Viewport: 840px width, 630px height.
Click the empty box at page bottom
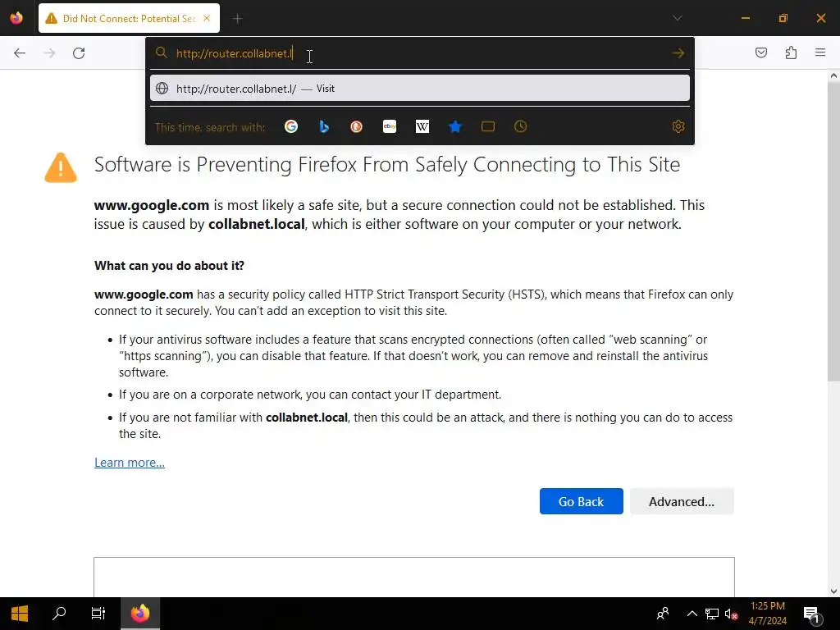pyautogui.click(x=414, y=577)
